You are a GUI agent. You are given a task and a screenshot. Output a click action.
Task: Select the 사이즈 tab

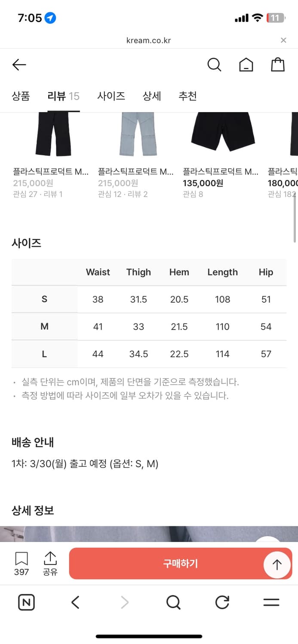[x=111, y=96]
